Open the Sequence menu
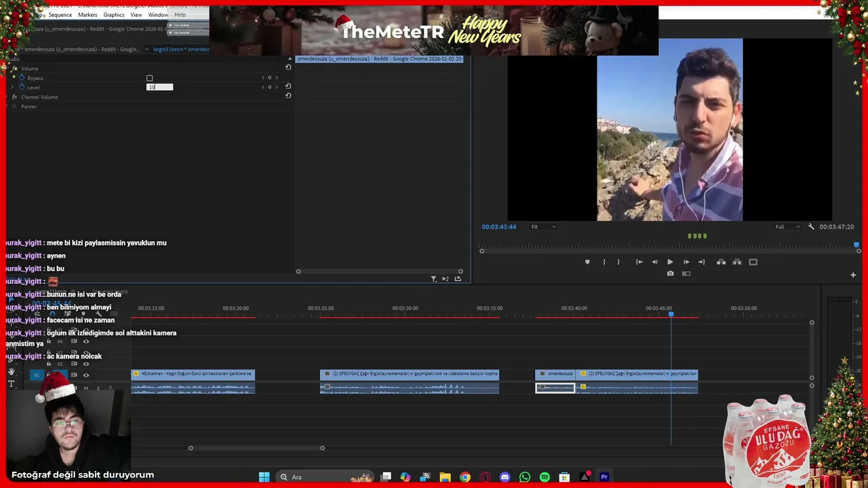Viewport: 868px width, 488px height. coord(60,14)
